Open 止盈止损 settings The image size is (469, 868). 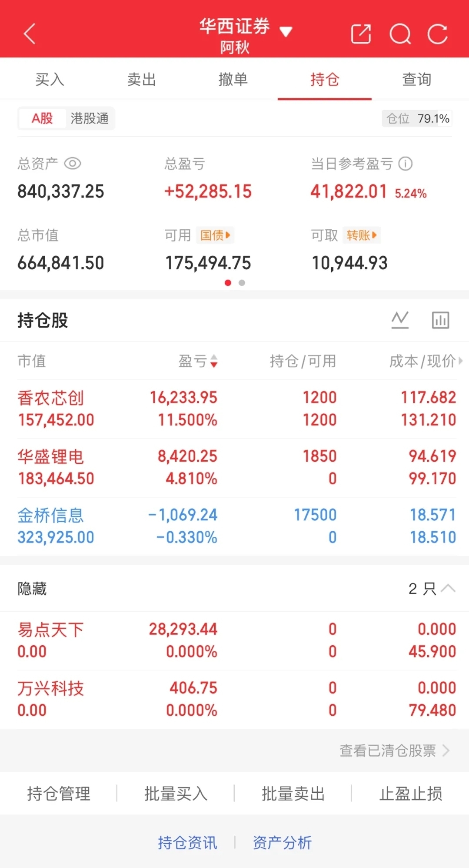pyautogui.click(x=410, y=794)
